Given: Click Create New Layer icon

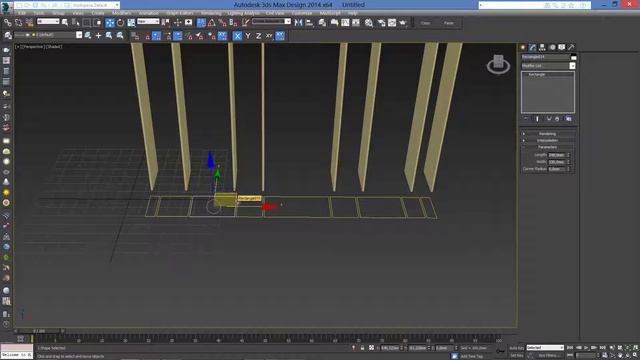Looking at the screenshot, I should [x=88, y=36].
